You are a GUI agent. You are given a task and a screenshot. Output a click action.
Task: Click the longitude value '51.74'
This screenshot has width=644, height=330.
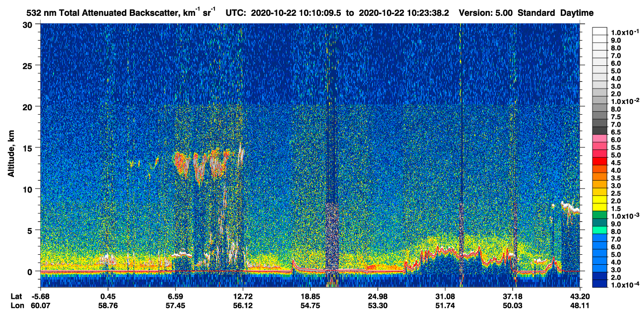pyautogui.click(x=445, y=306)
